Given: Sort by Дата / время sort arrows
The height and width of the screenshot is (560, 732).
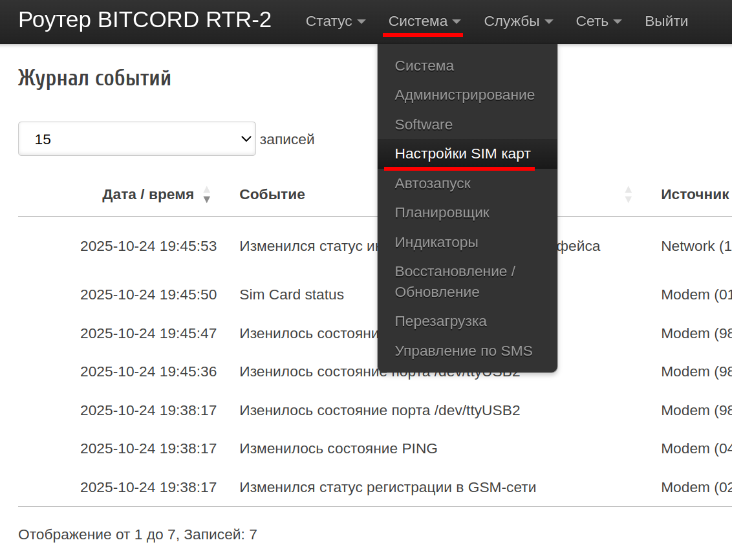Looking at the screenshot, I should tap(206, 195).
